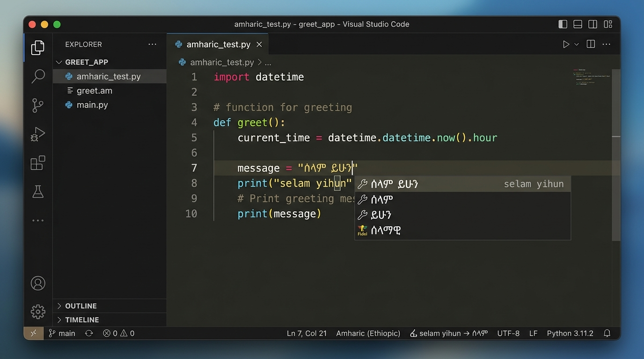
Task: Open Source Control view in activity bar
Action: (38, 106)
